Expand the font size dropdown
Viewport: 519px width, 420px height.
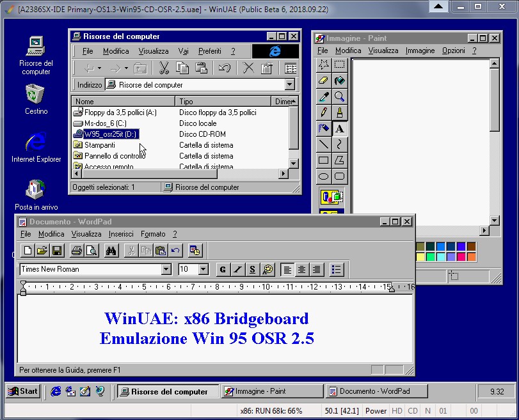point(204,270)
